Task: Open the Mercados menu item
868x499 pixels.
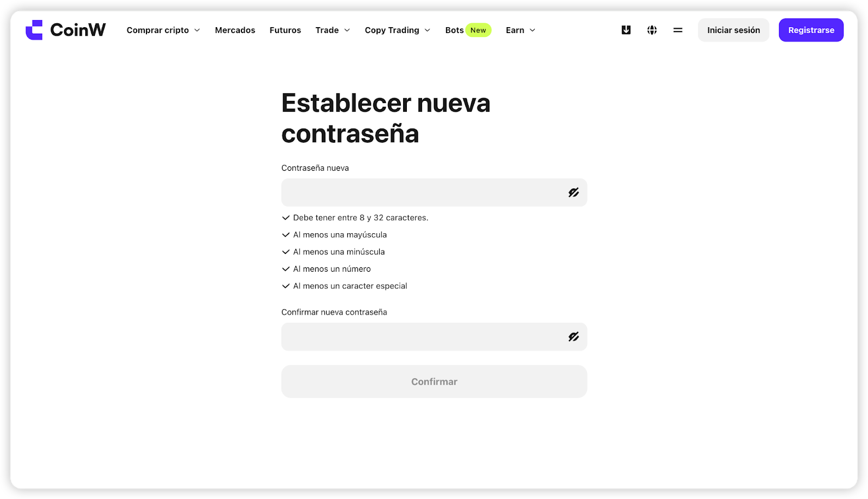Action: pos(235,30)
